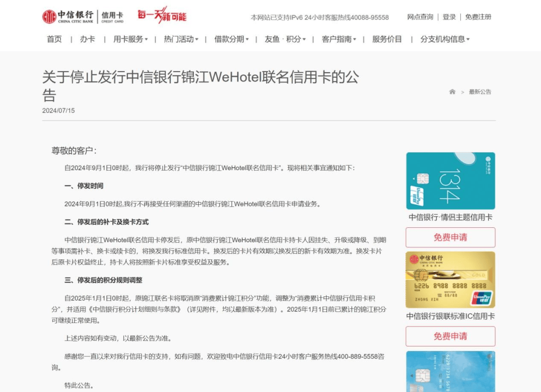Open the 办卡 menu item

[87, 40]
